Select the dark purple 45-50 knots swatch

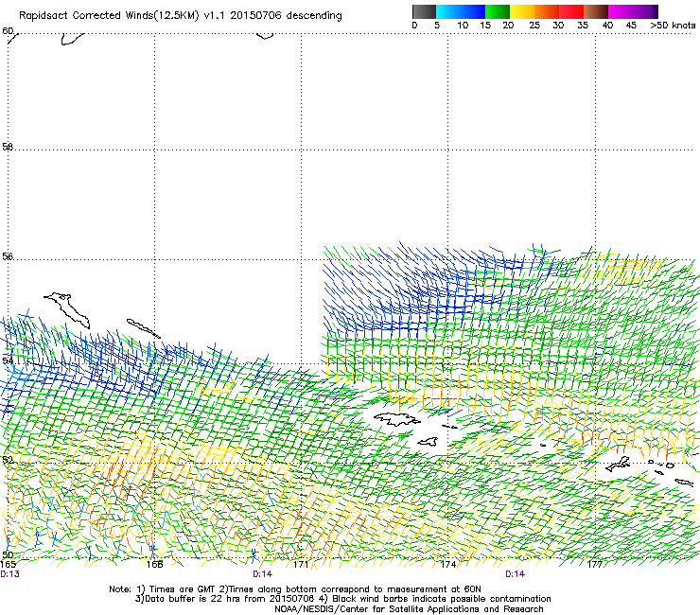tap(645, 11)
